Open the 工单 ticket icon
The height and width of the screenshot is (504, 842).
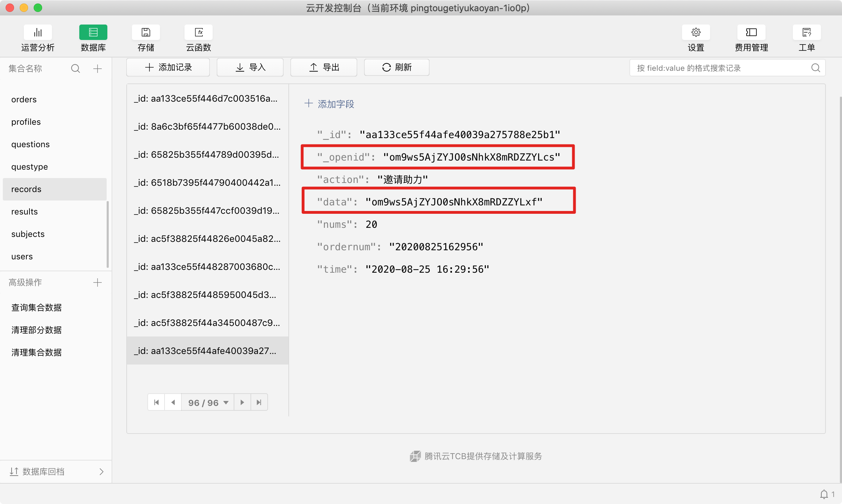[x=807, y=33]
